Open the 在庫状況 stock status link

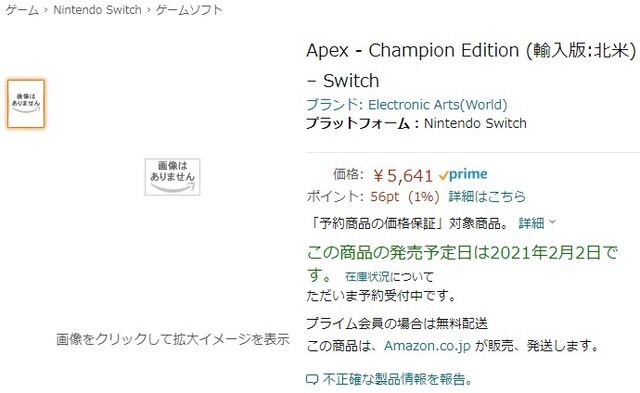tap(367, 277)
